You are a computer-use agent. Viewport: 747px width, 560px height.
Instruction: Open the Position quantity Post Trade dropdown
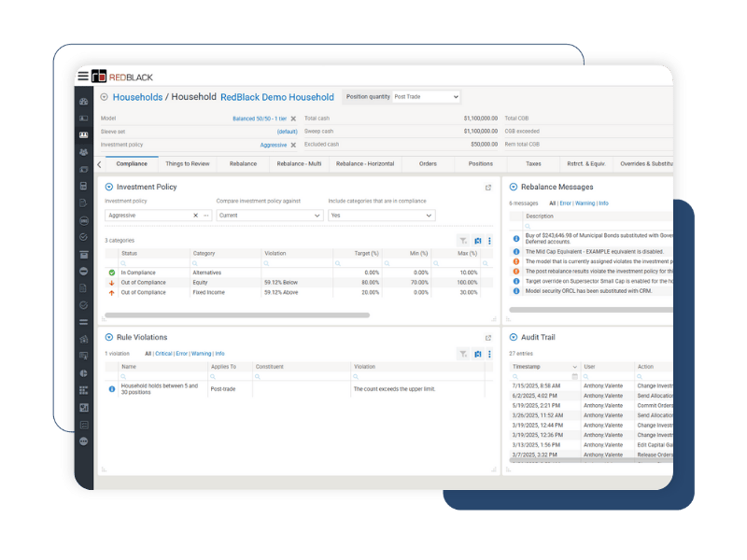coord(427,97)
